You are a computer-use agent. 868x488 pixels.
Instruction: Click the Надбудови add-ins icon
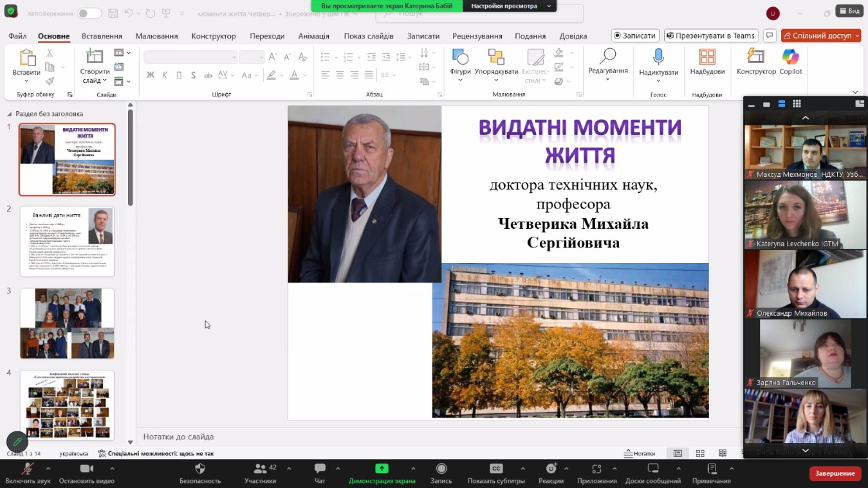[707, 58]
